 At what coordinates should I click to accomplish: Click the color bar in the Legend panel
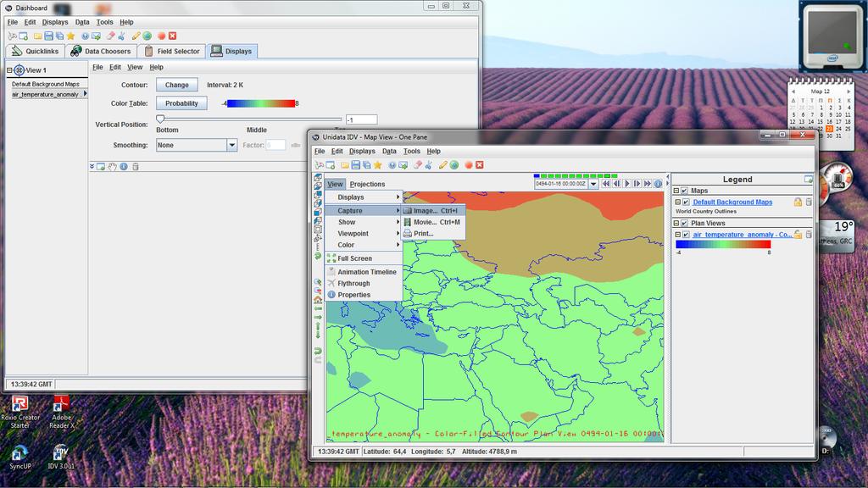point(723,244)
